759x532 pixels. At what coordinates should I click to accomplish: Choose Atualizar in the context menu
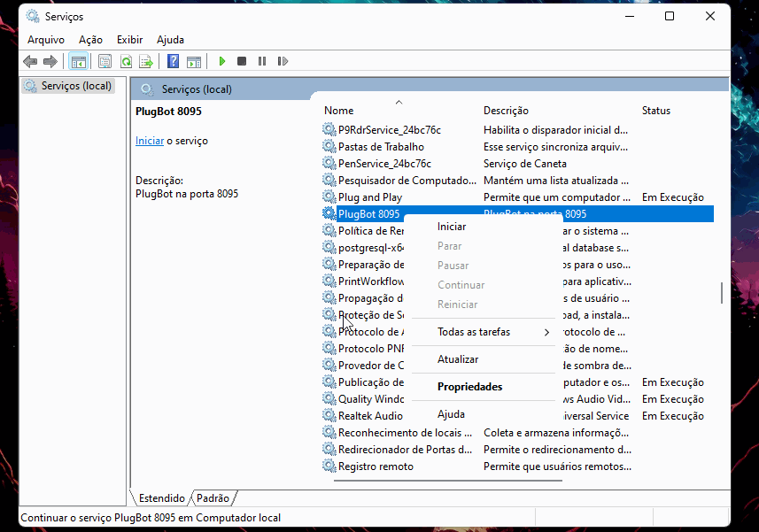coord(483,359)
